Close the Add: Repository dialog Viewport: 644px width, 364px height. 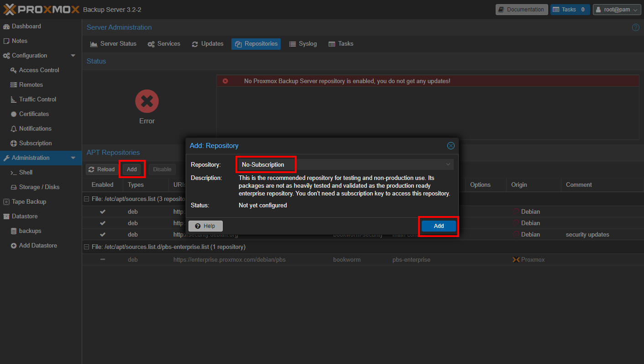(x=451, y=146)
